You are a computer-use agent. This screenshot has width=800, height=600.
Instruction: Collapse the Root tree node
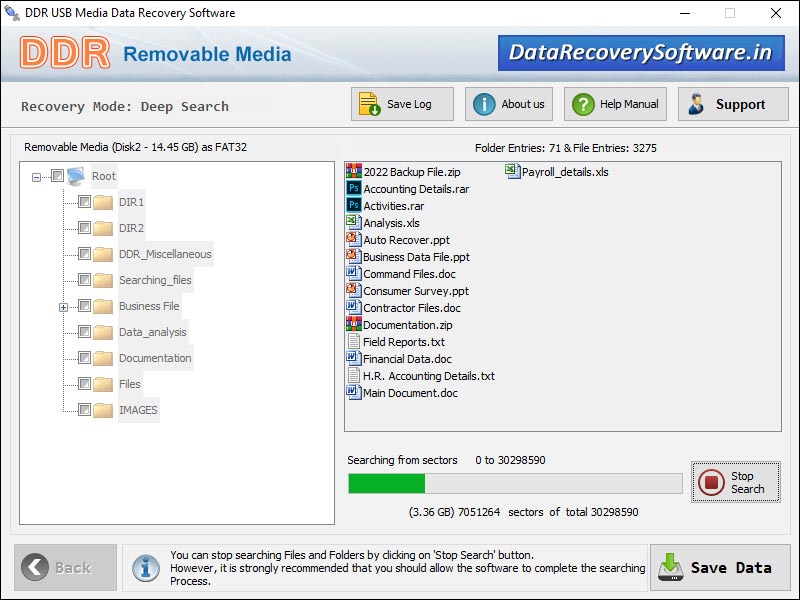click(x=38, y=175)
